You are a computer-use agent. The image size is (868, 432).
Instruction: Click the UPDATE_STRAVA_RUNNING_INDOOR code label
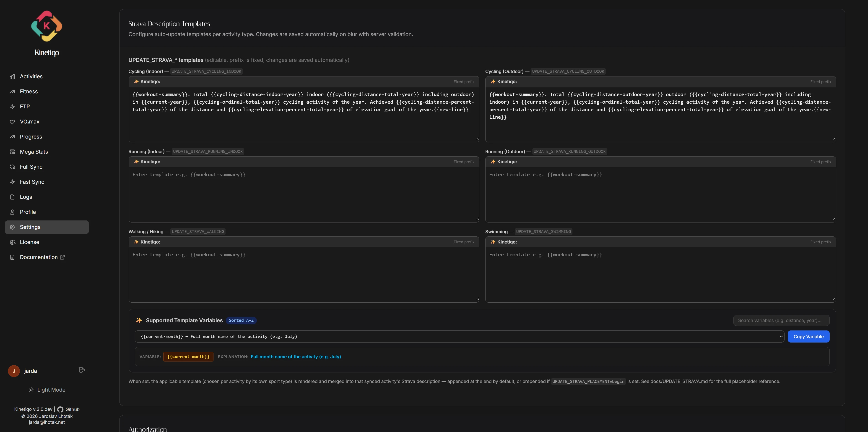coord(208,152)
